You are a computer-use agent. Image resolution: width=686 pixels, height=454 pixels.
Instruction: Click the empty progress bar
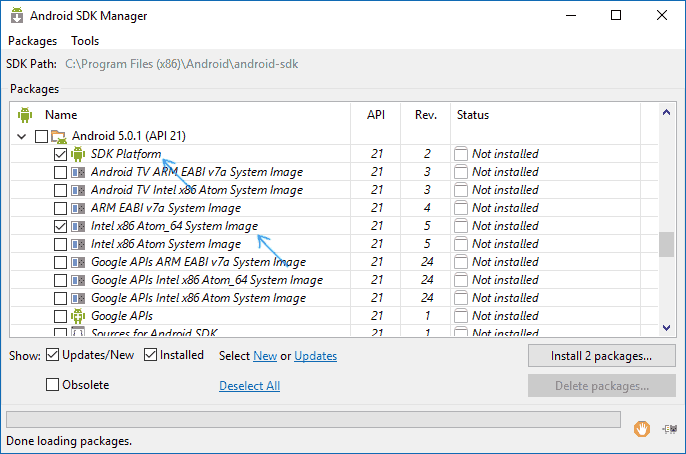point(313,419)
